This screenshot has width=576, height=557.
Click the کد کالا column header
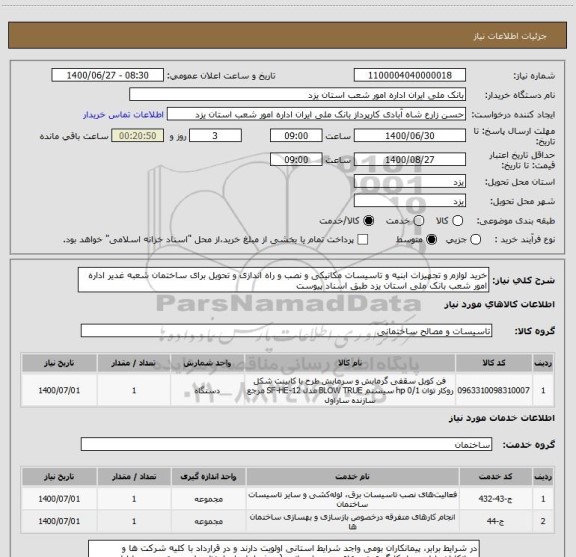tap(494, 363)
